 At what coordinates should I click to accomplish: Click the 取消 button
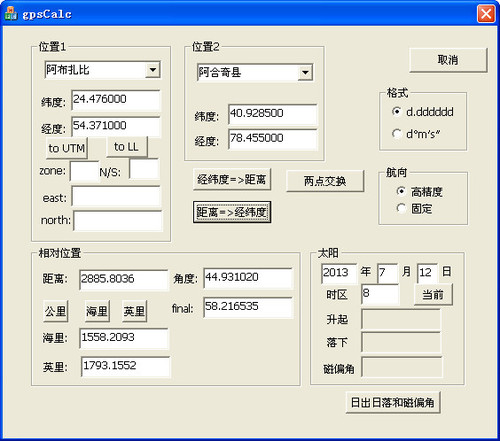point(448,60)
